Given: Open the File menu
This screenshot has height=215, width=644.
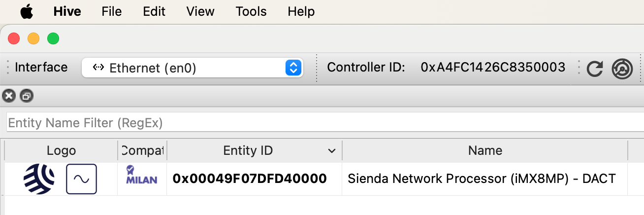Looking at the screenshot, I should click(111, 11).
